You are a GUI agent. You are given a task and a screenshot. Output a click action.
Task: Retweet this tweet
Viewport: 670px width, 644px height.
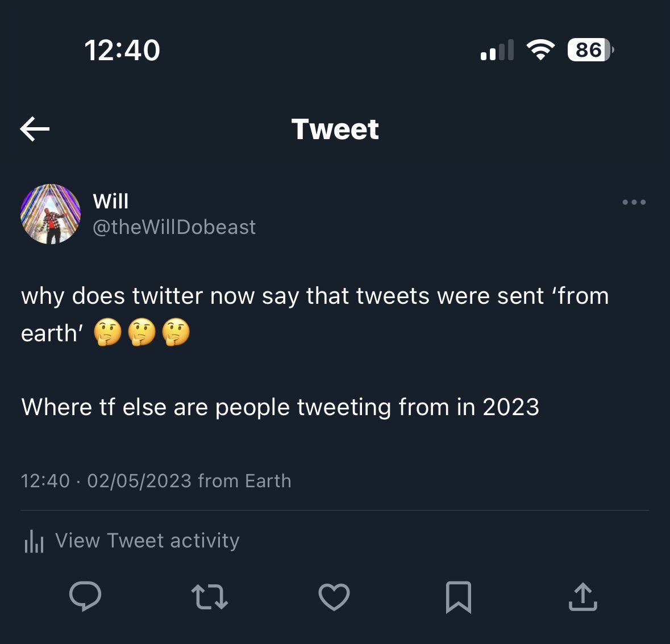[x=210, y=597]
